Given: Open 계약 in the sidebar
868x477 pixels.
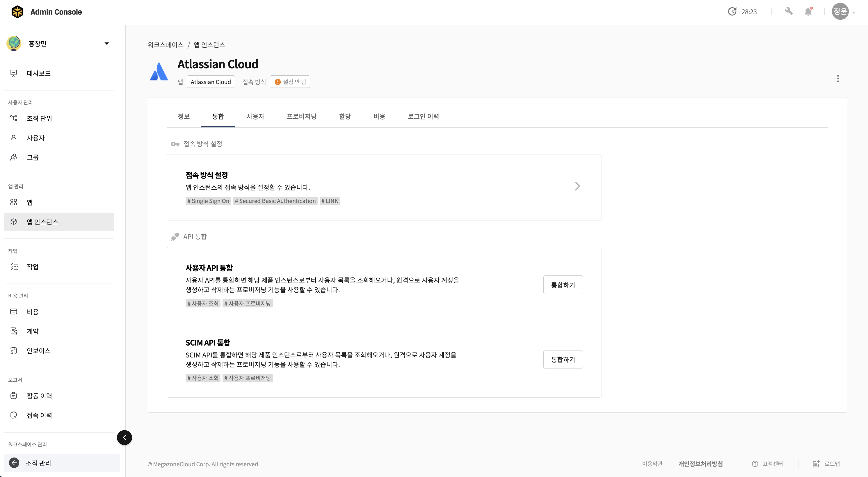Looking at the screenshot, I should pyautogui.click(x=59, y=331).
